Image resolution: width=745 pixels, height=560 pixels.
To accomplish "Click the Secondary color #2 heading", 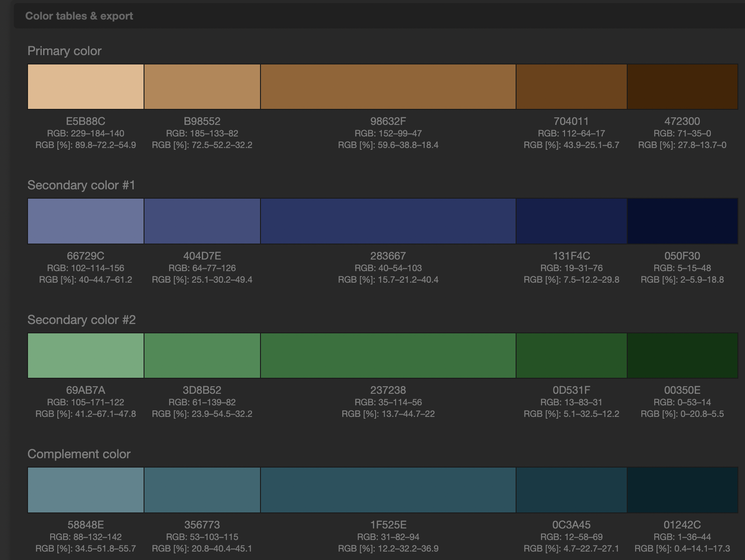I will point(82,320).
